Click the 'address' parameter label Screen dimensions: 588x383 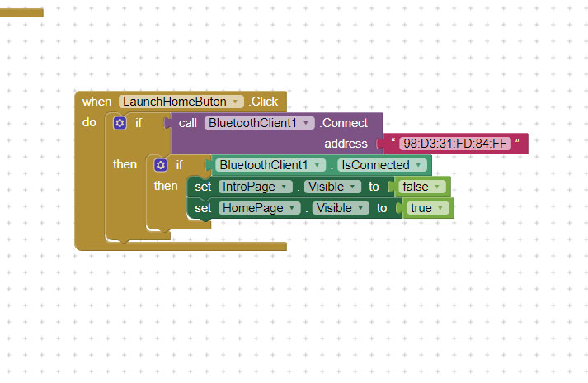click(x=346, y=144)
